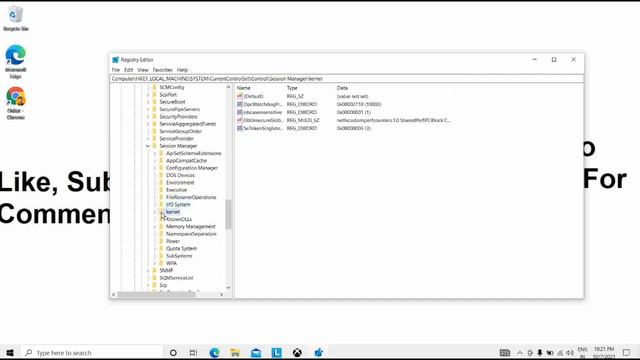This screenshot has height=360, width=640.
Task: Expand the SNMP key
Action: 148,270
